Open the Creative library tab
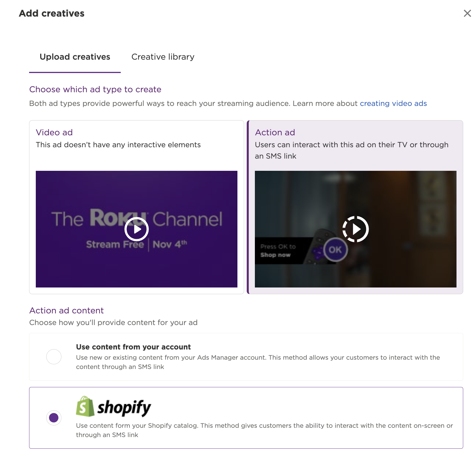The image size is (476, 458). tap(163, 57)
